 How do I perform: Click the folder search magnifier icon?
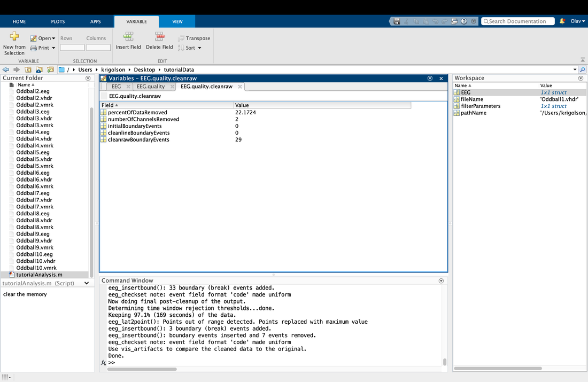tap(582, 70)
